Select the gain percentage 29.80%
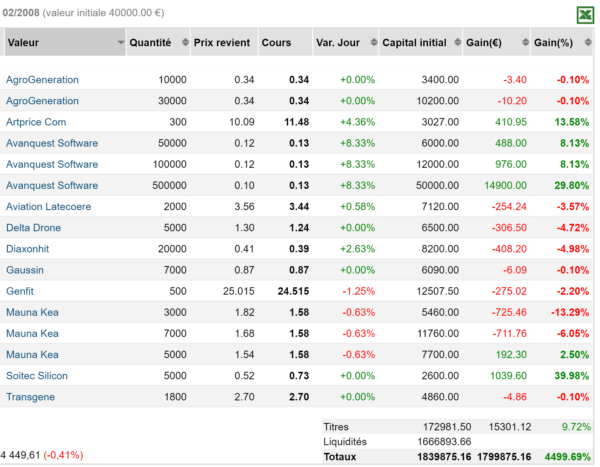 (572, 185)
